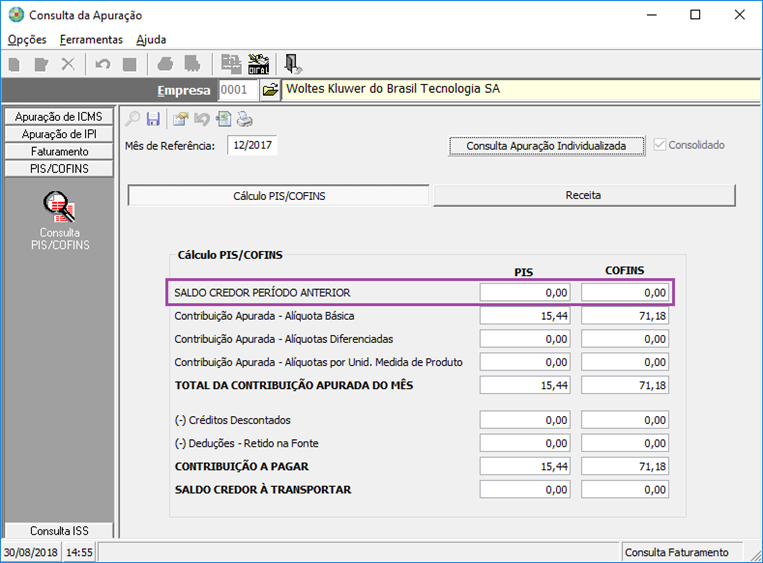Click the 'TOTAL DA CONTRIBUIÇÃO APURADA DO MÊS' label
The image size is (763, 563).
click(294, 385)
